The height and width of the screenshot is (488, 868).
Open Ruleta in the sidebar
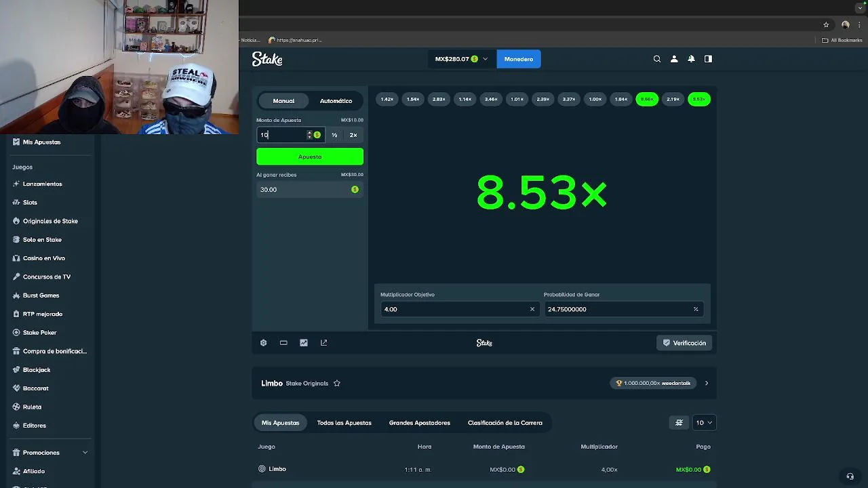32,407
